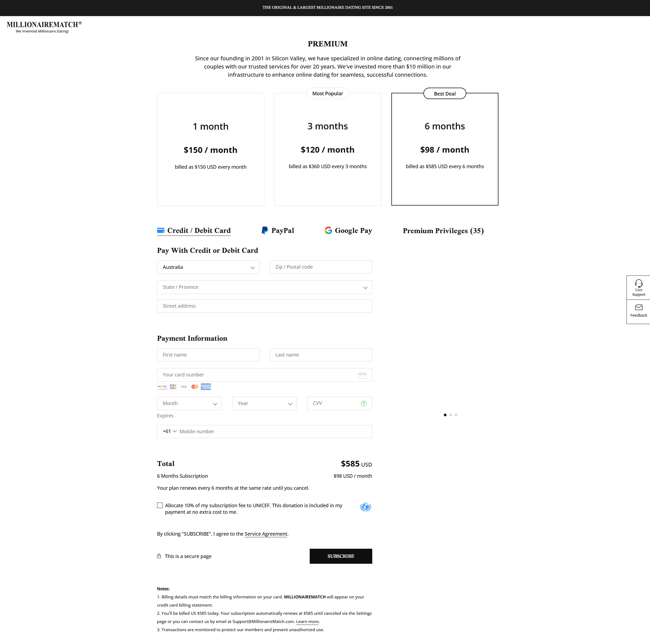
Task: Focus the Last name field
Action: click(x=321, y=355)
